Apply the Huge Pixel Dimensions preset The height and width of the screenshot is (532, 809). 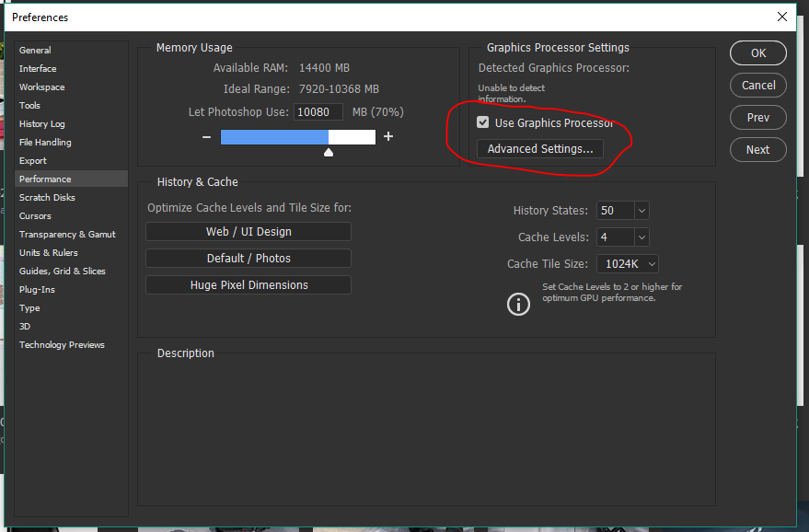pos(248,284)
